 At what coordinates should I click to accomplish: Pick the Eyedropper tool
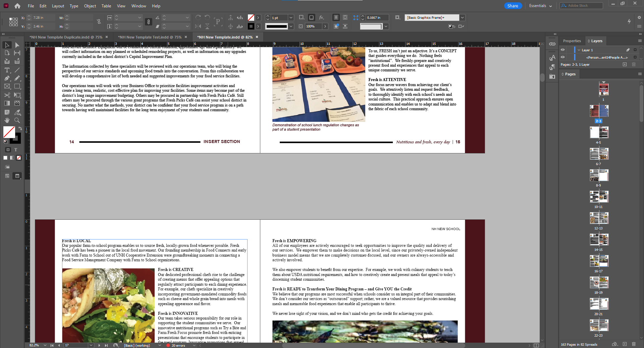(x=17, y=112)
